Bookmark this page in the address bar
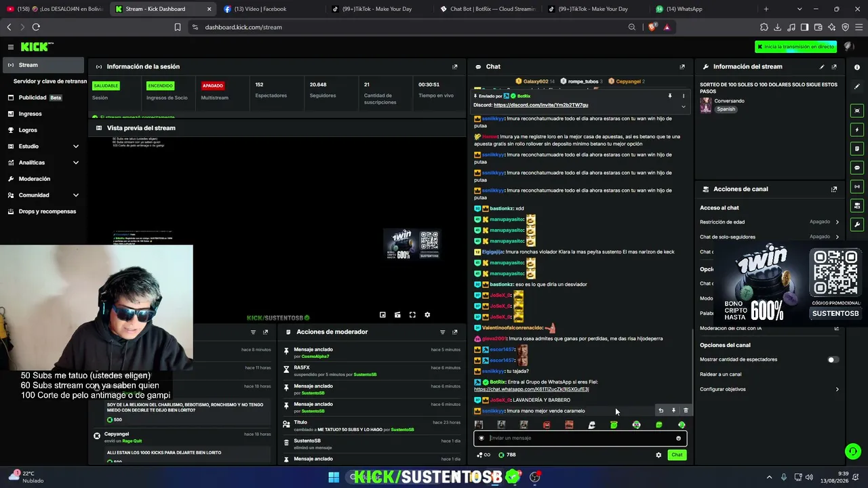This screenshot has width=868, height=488. tap(178, 27)
